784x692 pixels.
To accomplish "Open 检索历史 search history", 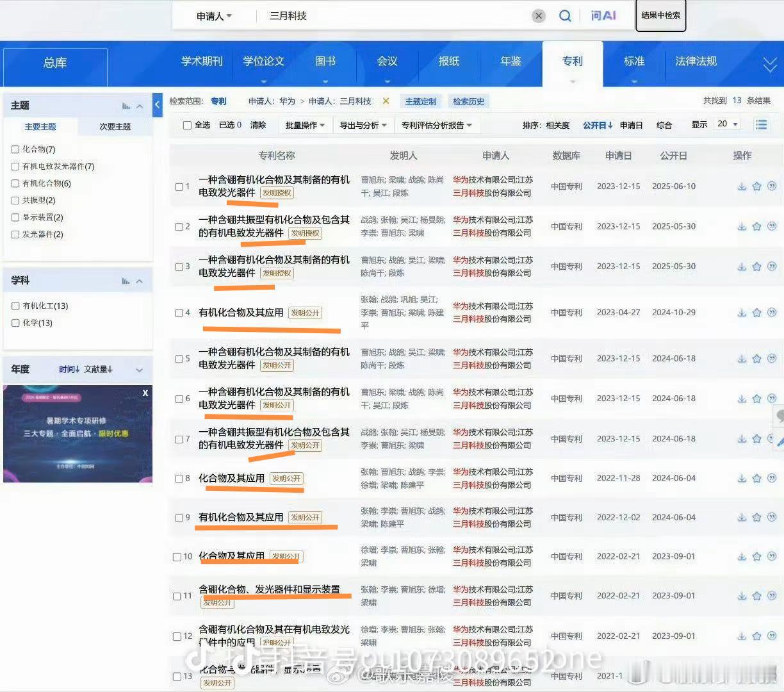I will (x=469, y=101).
